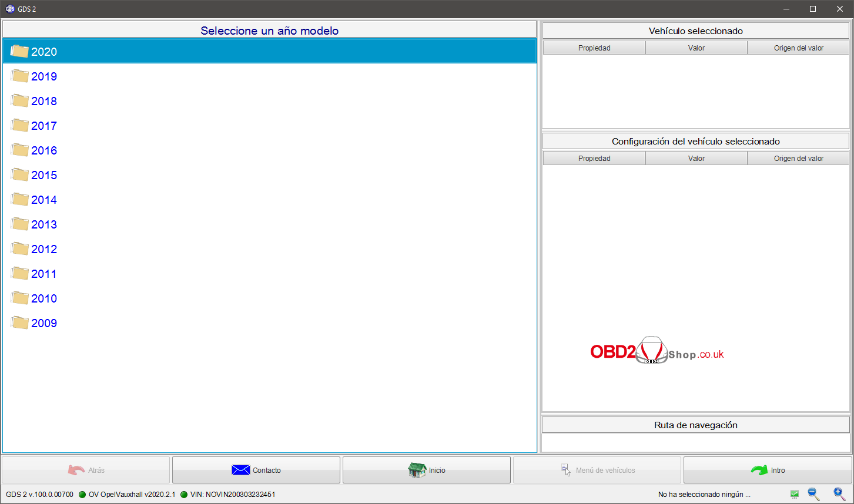854x504 pixels.
Task: Choose the 2018 model year entry
Action: pyautogui.click(x=44, y=101)
